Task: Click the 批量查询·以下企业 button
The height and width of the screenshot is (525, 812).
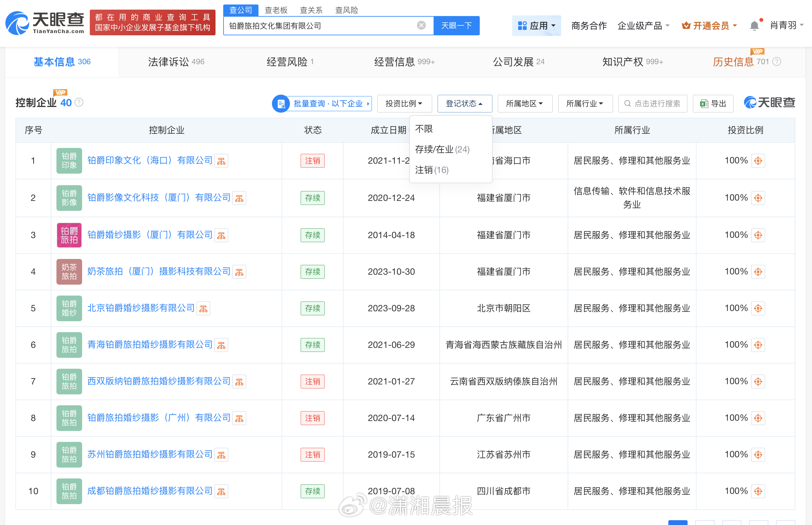Action: 322,104
